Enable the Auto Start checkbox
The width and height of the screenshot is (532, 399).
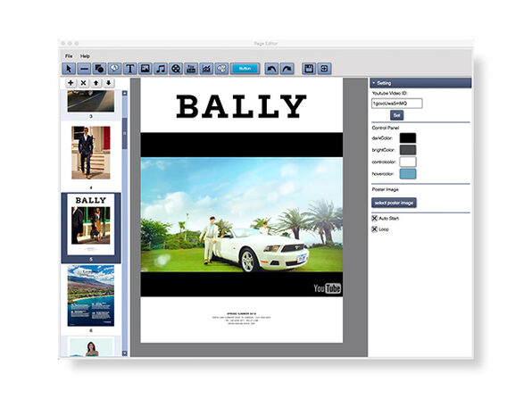(375, 218)
